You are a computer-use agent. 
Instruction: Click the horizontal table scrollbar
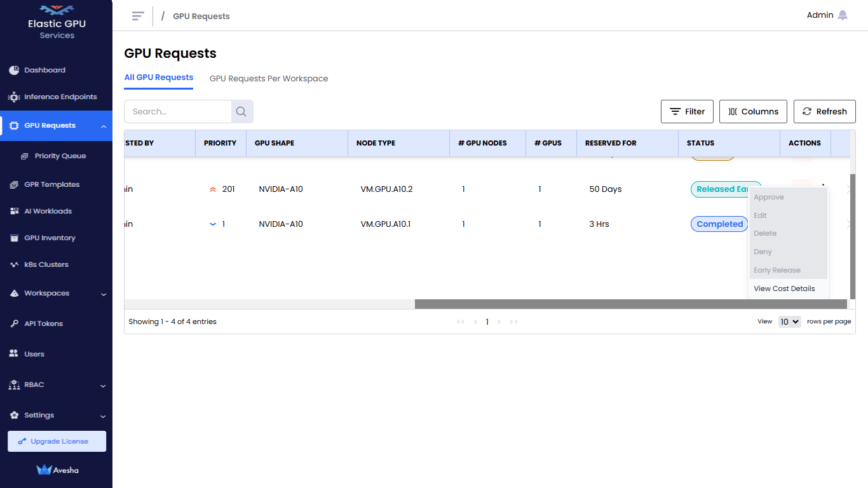pyautogui.click(x=630, y=304)
